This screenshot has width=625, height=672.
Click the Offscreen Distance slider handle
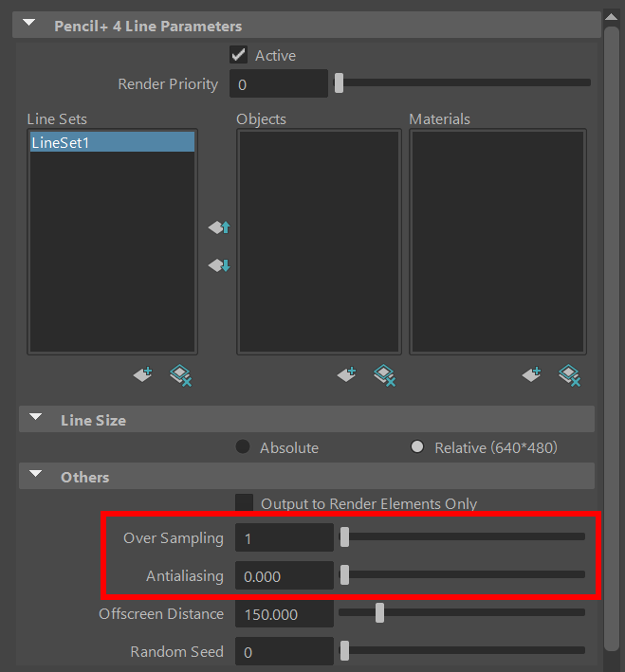(x=379, y=613)
